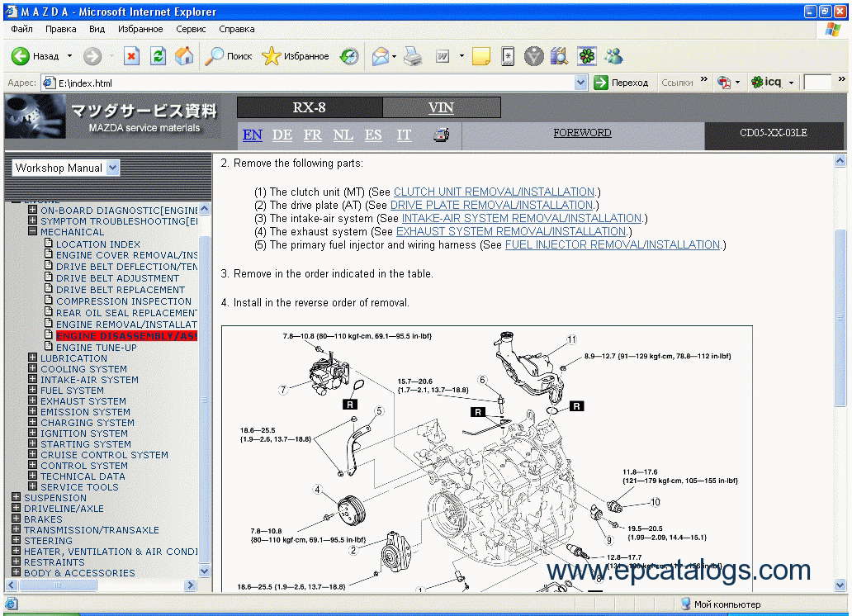The image size is (852, 616).
Task: Show more Links (Ссылки) chevron
Action: tap(704, 79)
